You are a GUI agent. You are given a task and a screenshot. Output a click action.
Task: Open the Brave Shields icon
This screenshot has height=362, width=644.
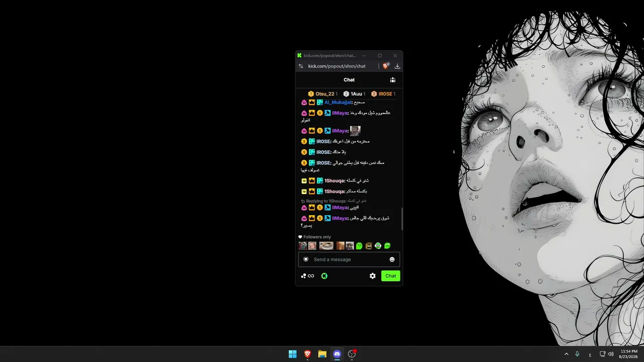point(386,66)
